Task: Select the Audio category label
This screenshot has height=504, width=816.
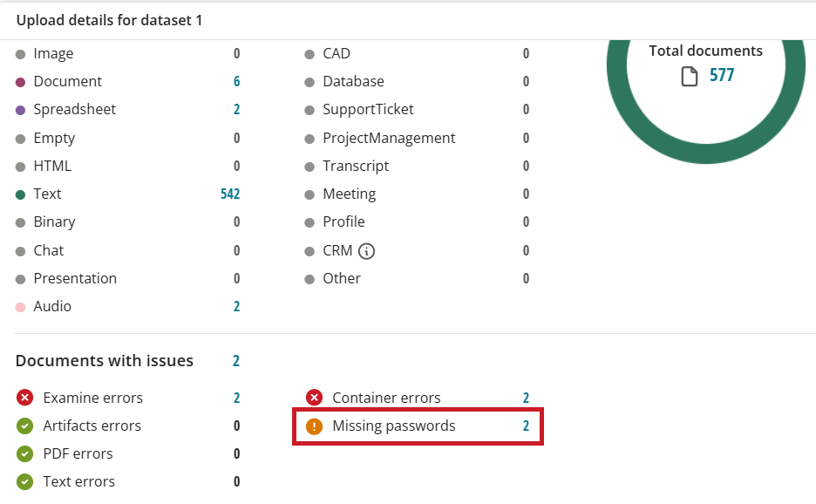Action: pos(52,306)
